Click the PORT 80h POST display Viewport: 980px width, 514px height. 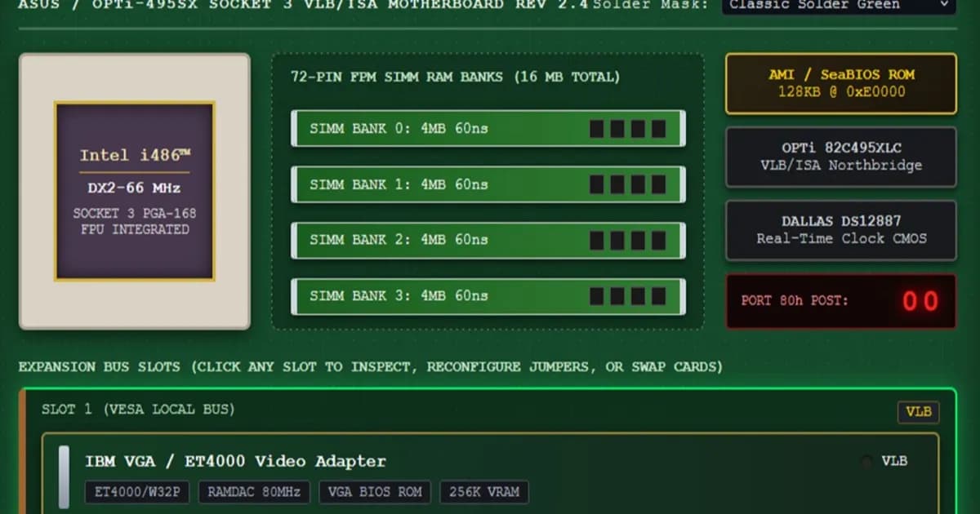point(841,301)
